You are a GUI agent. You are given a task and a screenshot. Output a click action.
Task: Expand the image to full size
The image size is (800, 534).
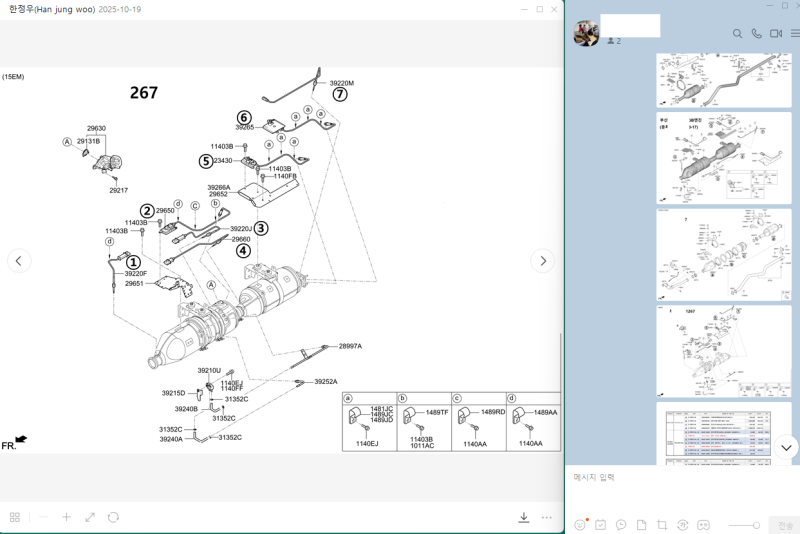pos(90,517)
